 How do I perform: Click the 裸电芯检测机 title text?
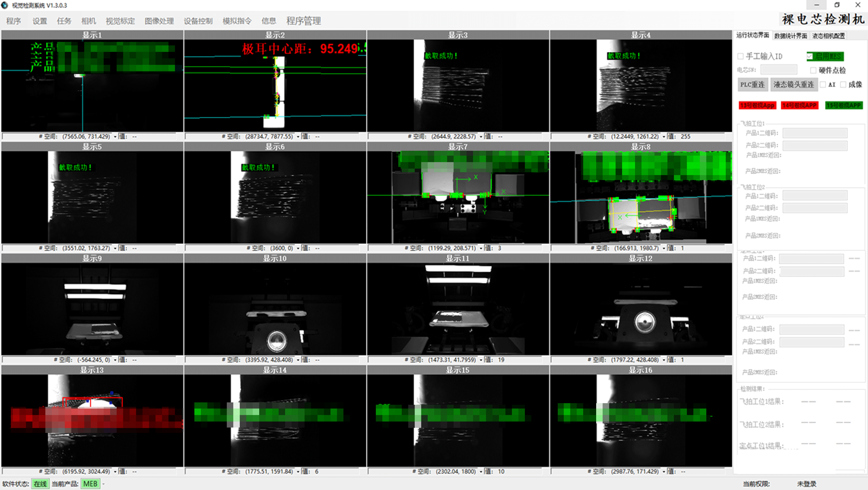(823, 19)
